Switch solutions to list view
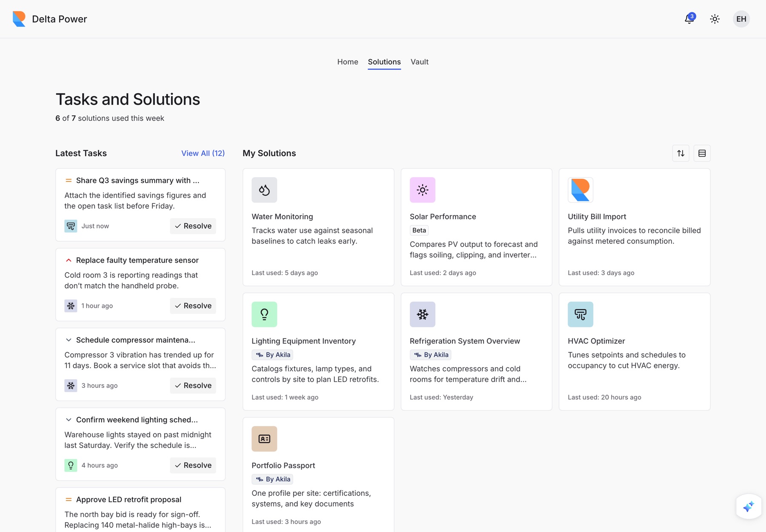 click(x=702, y=153)
